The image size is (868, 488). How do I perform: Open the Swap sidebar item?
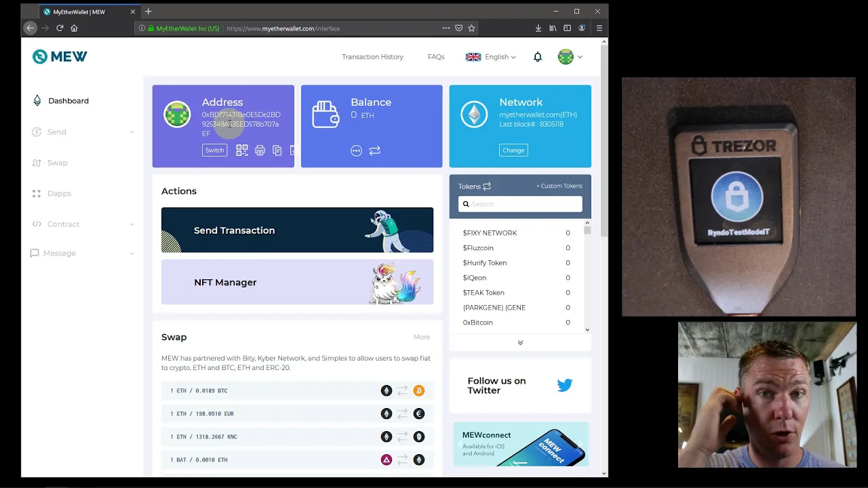[x=49, y=163]
